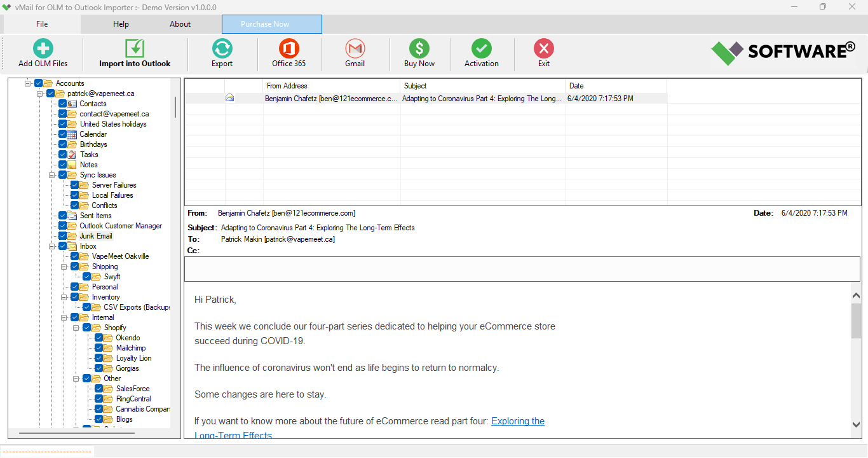
Task: Click the Add OLM Files toolbar icon
Action: click(x=43, y=48)
